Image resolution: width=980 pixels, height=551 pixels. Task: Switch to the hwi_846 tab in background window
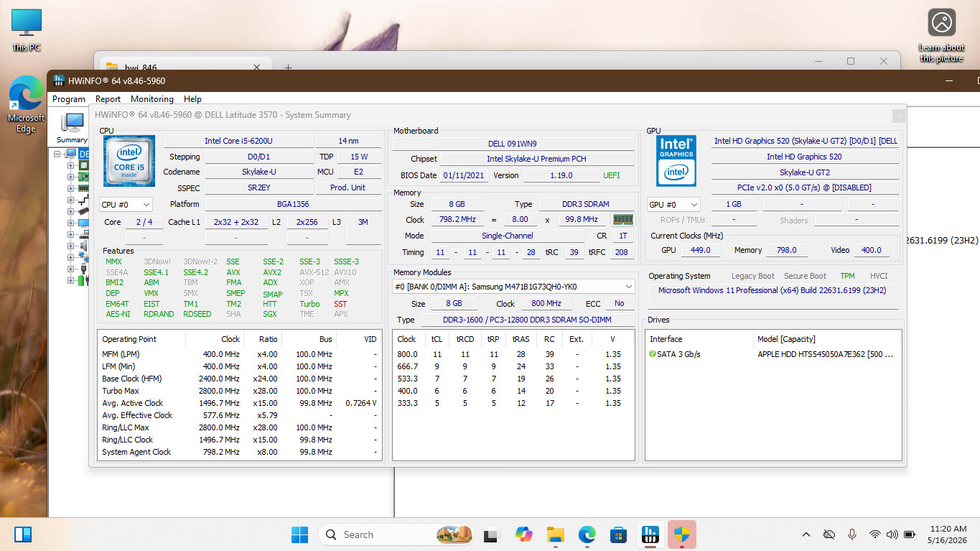185,67
